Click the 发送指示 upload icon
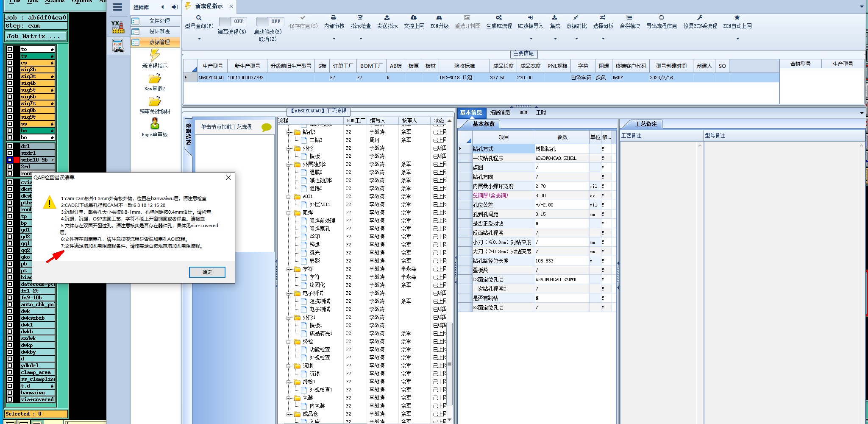This screenshot has width=868, height=424. (x=387, y=18)
